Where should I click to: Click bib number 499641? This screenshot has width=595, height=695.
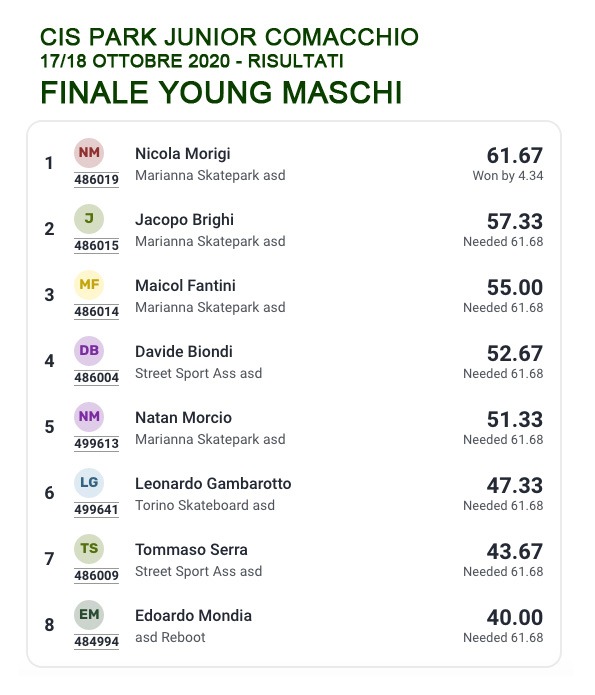tap(96, 510)
